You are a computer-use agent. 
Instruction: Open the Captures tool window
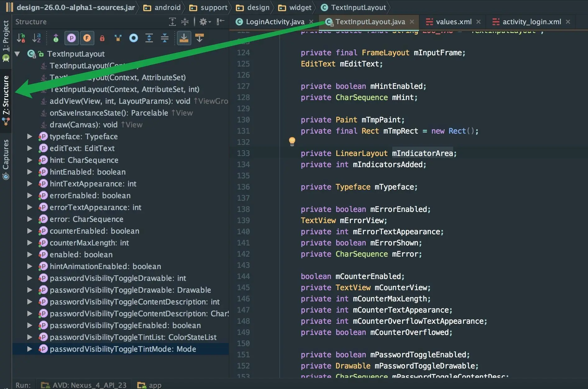(6, 159)
